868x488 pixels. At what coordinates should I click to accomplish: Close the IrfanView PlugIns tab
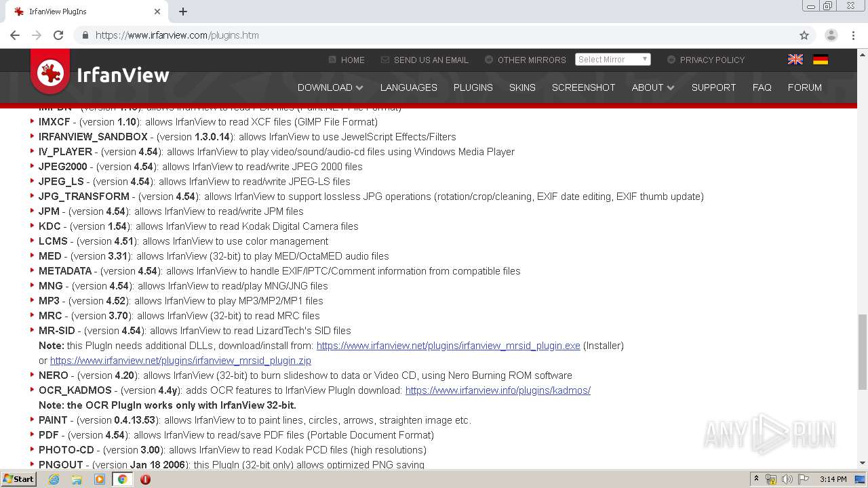pyautogui.click(x=157, y=12)
